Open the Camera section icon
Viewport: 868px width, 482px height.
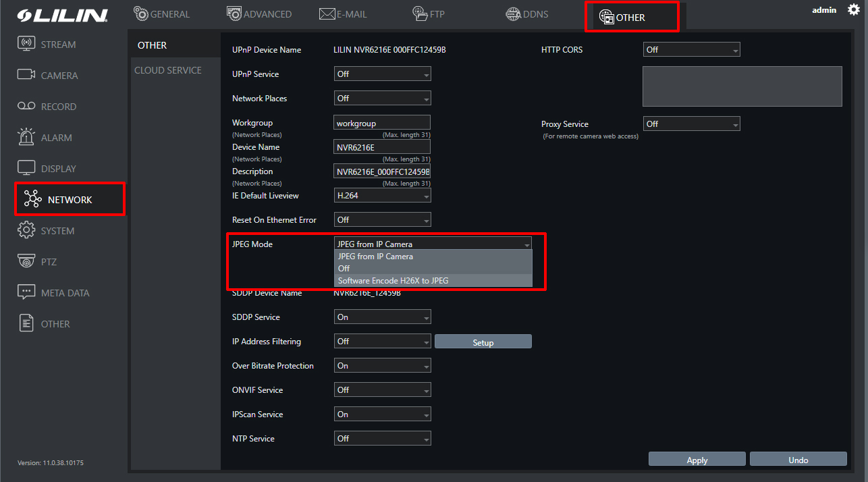coord(26,76)
